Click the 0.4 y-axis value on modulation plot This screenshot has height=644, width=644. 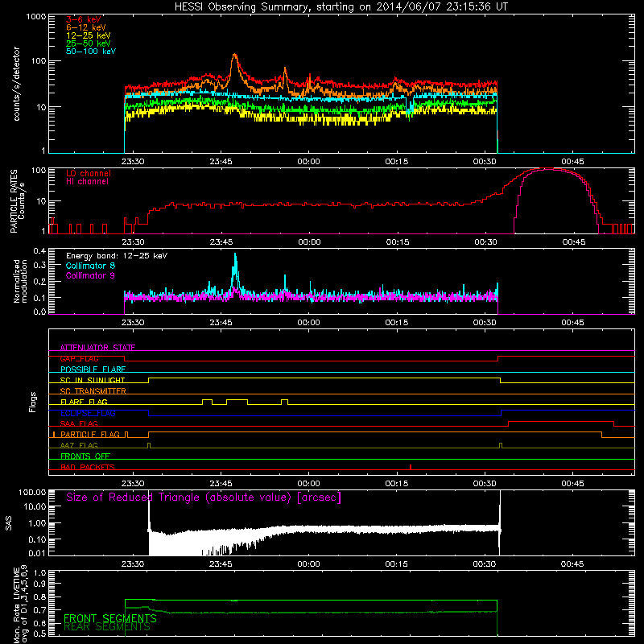[x=39, y=250]
